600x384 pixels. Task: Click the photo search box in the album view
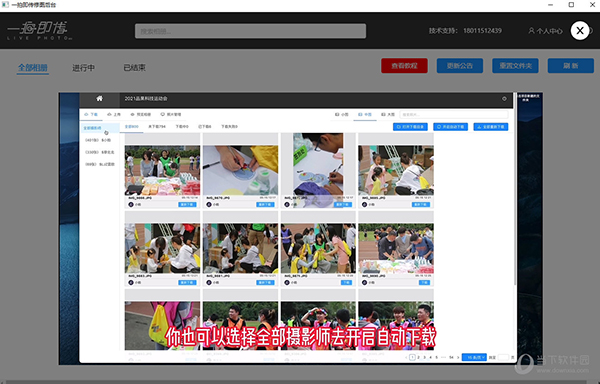tap(454, 114)
